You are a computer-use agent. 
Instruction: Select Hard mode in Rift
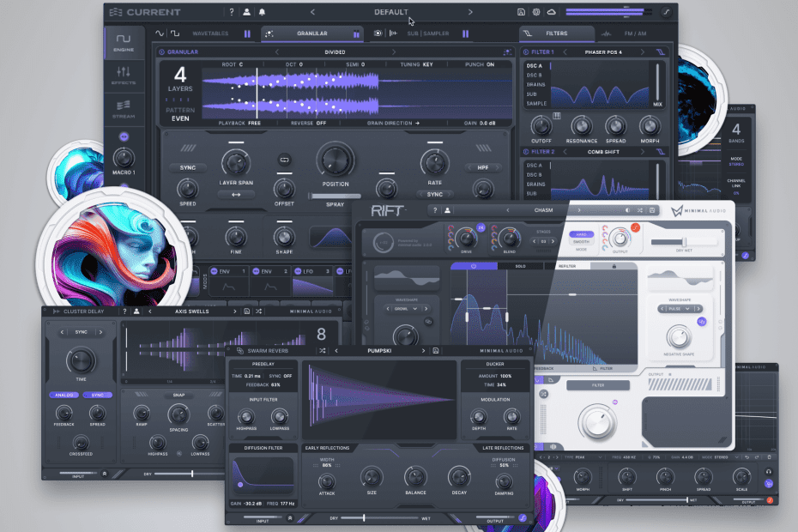(583, 233)
